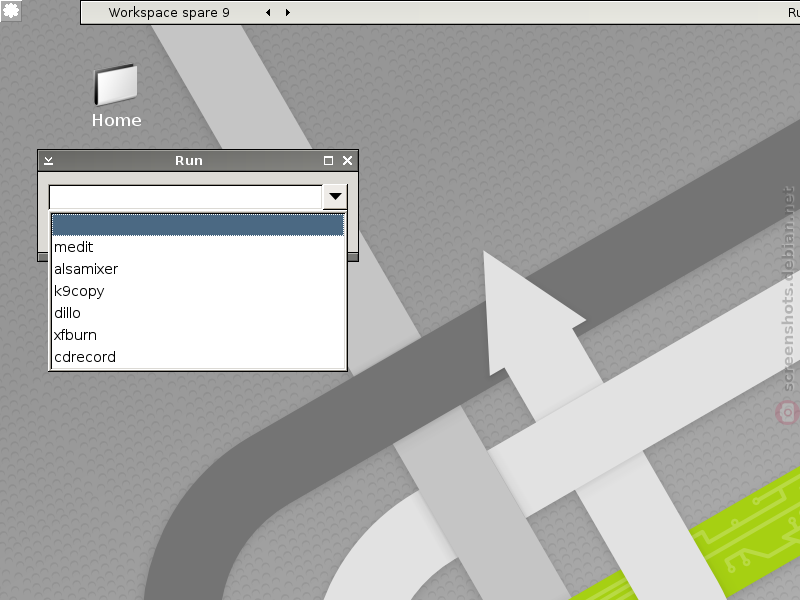Screen dimensions: 800x600
Task: Click the Workspace spare 9 label
Action: click(x=169, y=12)
